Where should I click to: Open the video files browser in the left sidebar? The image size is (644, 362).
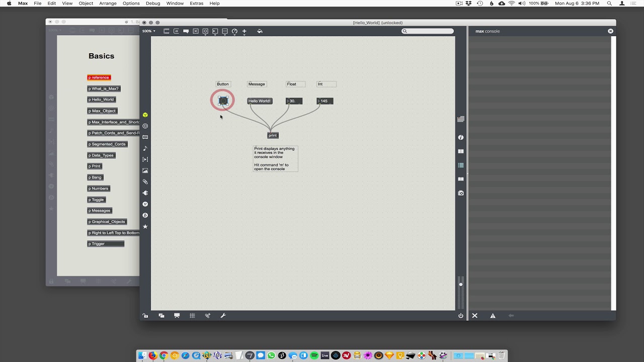[145, 159]
